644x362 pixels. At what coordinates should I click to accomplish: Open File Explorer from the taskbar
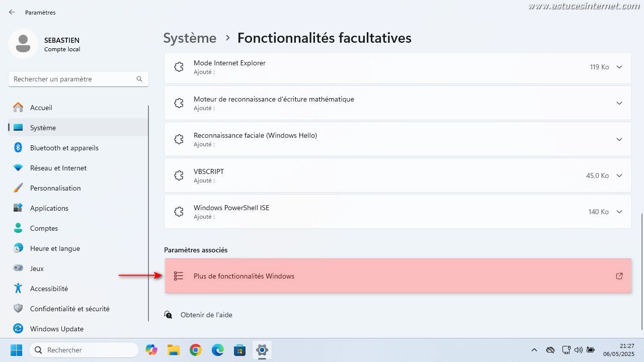174,350
